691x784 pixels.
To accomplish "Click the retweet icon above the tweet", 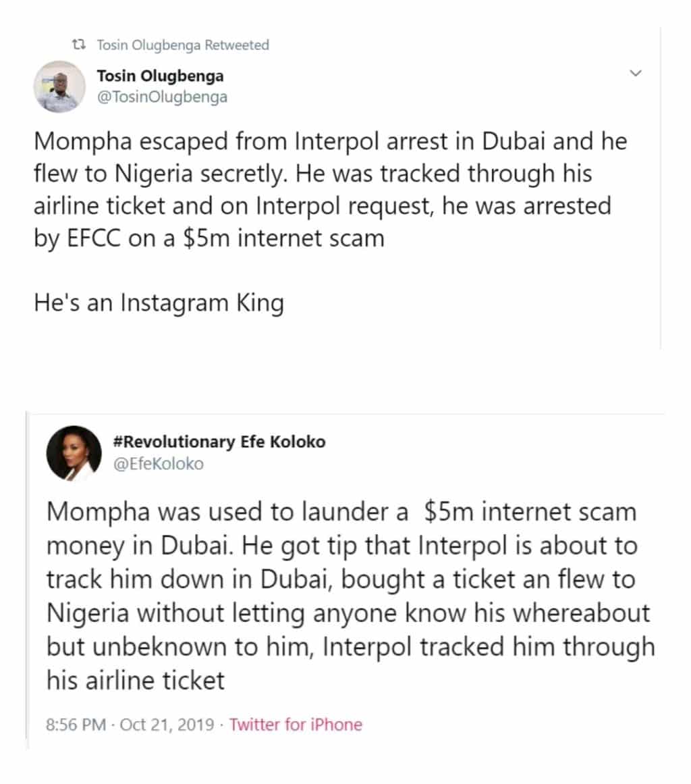I will point(80,45).
